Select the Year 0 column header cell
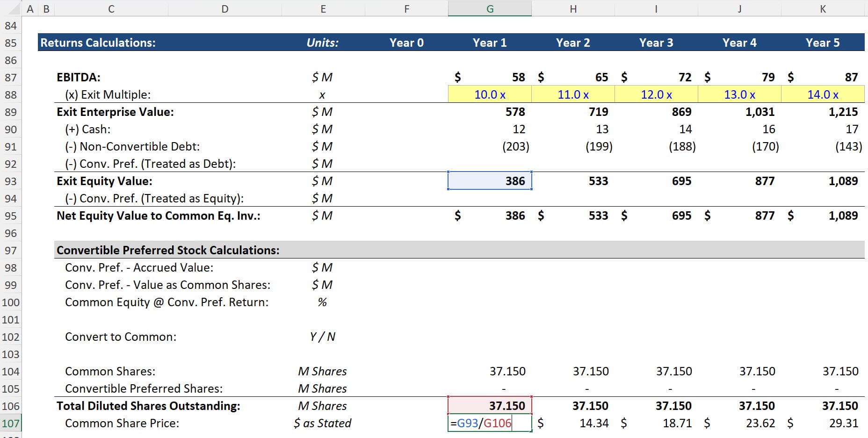The image size is (868, 438). click(x=406, y=43)
